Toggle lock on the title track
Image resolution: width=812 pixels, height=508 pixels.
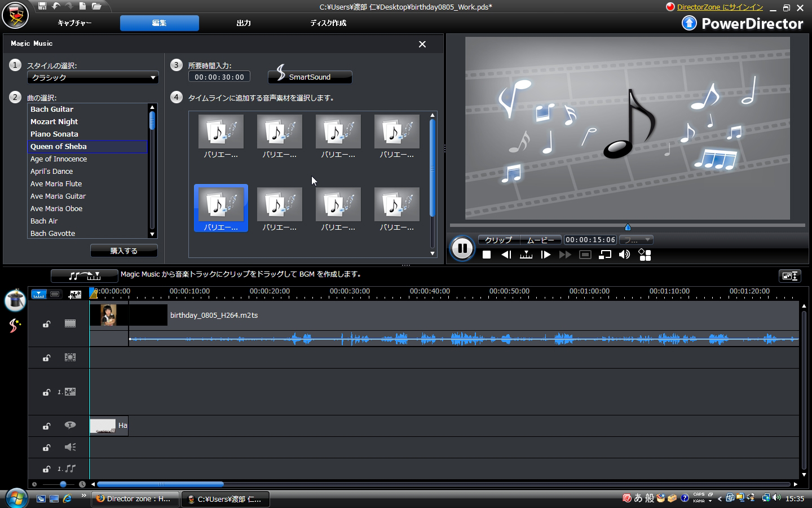pos(46,426)
